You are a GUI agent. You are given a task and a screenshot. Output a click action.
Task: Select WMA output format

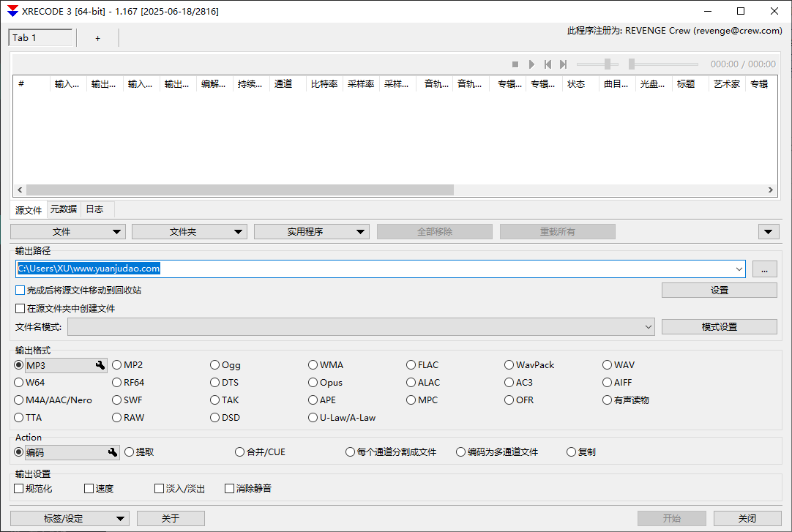coord(325,365)
